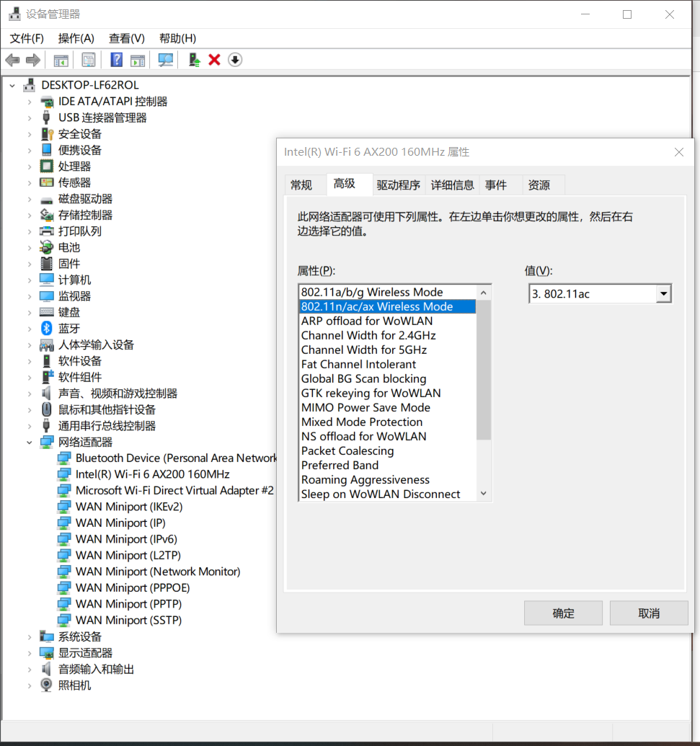Click the 确定 button
The width and height of the screenshot is (700, 746).
[x=564, y=613]
